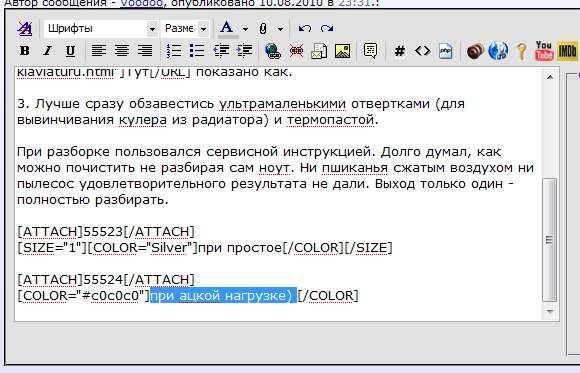580x373 pixels.
Task: Wrap selection in CODE tags (# icon)
Action: 399,51
